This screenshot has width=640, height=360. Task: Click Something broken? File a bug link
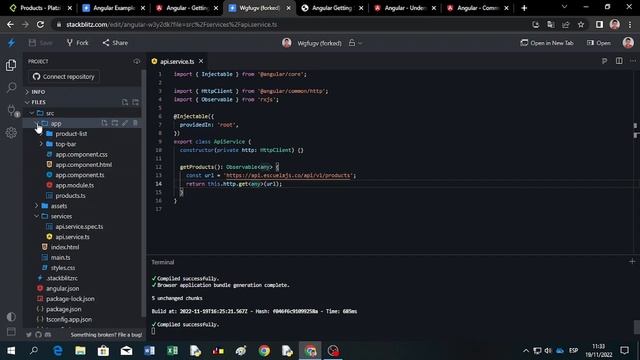pyautogui.click(x=106, y=335)
